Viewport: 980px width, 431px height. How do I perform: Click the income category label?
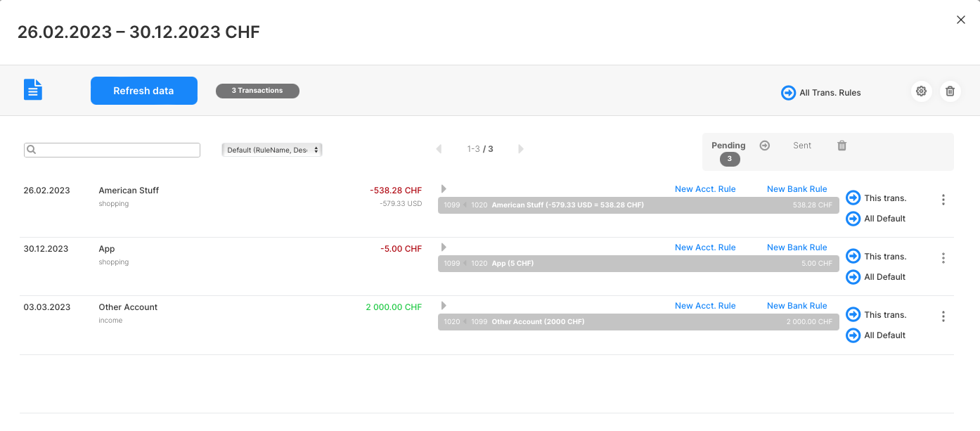(x=110, y=321)
